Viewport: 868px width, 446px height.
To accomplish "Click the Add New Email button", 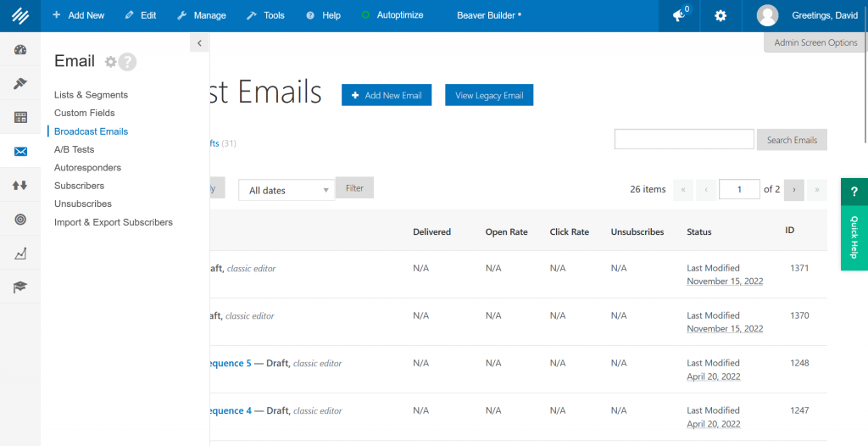I will click(x=387, y=96).
